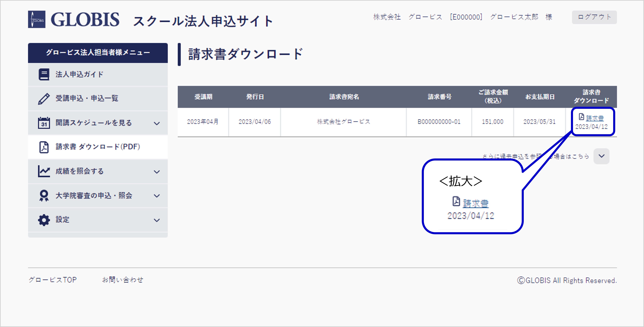This screenshot has height=327, width=644.
Task: Click the 請求書ダウンロード page heading
Action: [245, 54]
